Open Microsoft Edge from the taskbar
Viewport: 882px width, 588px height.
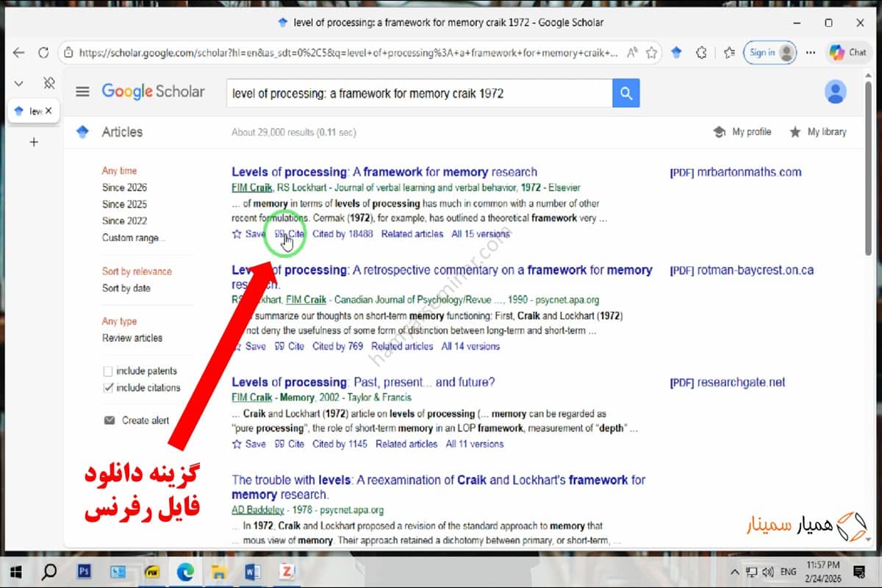(x=184, y=571)
